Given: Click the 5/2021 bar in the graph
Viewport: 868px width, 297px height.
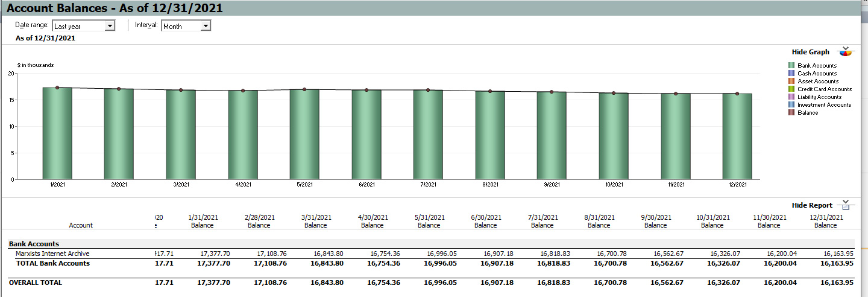Looking at the screenshot, I should (304, 134).
